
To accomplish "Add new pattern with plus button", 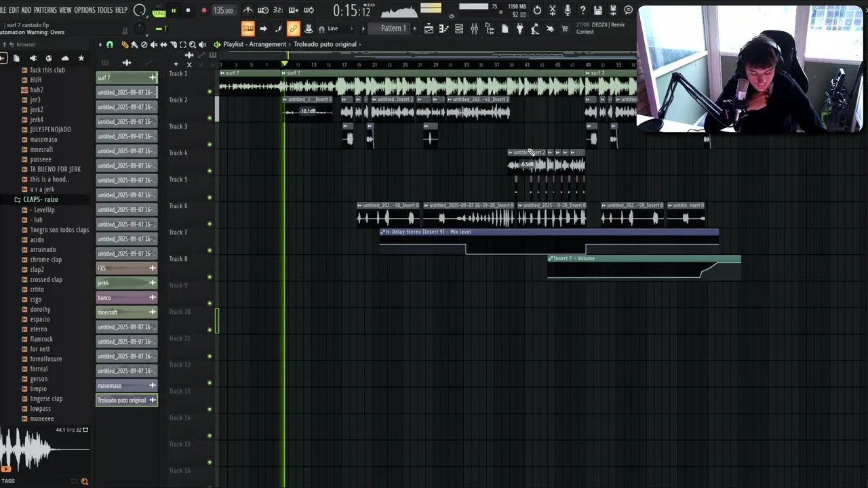I will pyautogui.click(x=414, y=28).
